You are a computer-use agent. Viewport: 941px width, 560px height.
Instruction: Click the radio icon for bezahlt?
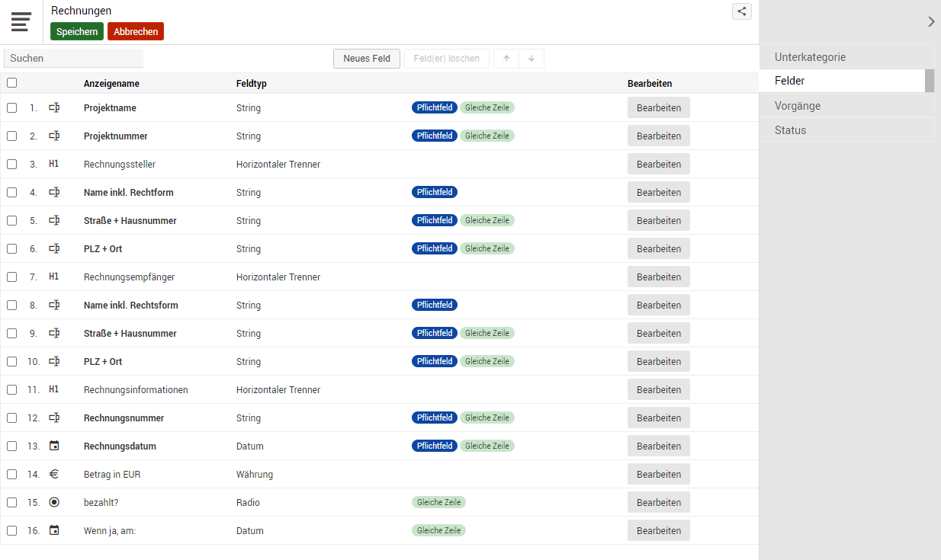point(54,502)
